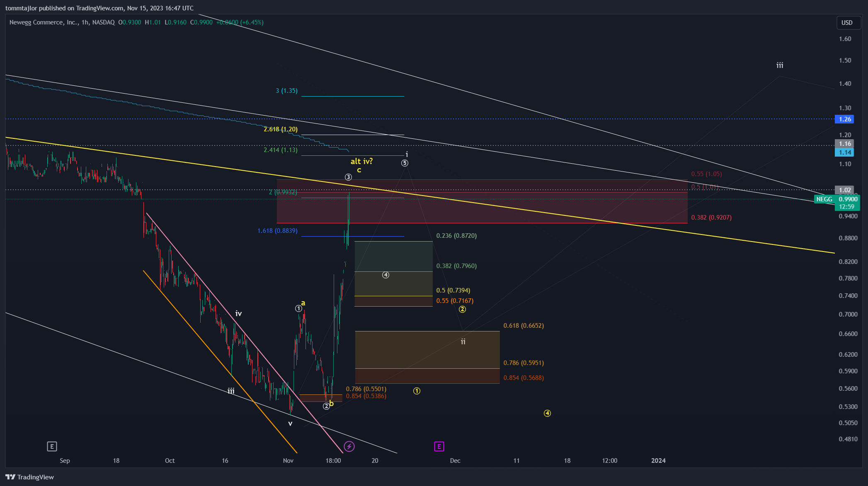The height and width of the screenshot is (486, 868).
Task: Click the '0.786 (0.5501)' retracement label
Action: click(366, 389)
